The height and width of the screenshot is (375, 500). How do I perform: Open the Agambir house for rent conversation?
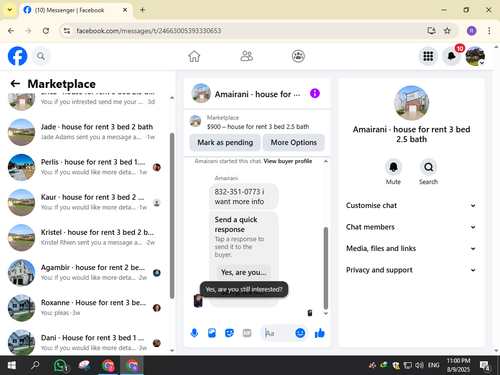pyautogui.click(x=86, y=273)
